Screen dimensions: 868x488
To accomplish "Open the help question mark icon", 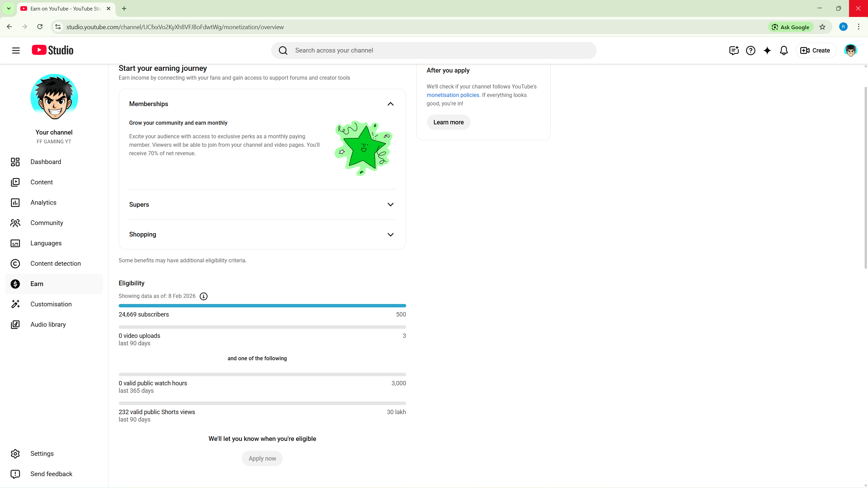I will click(x=750, y=50).
